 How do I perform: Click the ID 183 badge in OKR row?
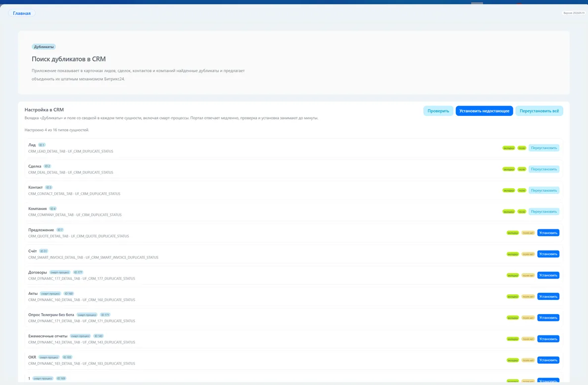pyautogui.click(x=67, y=357)
